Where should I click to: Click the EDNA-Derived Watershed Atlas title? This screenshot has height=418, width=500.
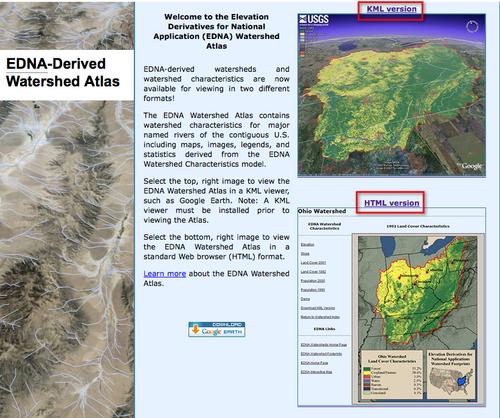pos(63,72)
